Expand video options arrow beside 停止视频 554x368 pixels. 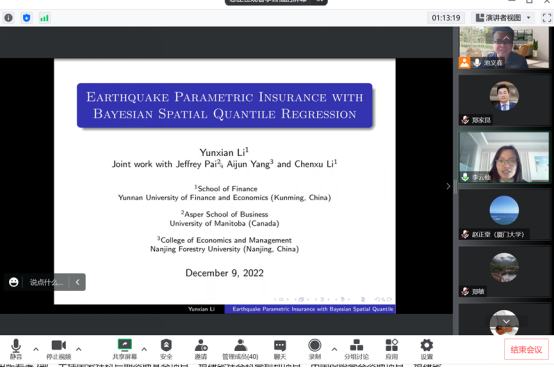tap(79, 349)
